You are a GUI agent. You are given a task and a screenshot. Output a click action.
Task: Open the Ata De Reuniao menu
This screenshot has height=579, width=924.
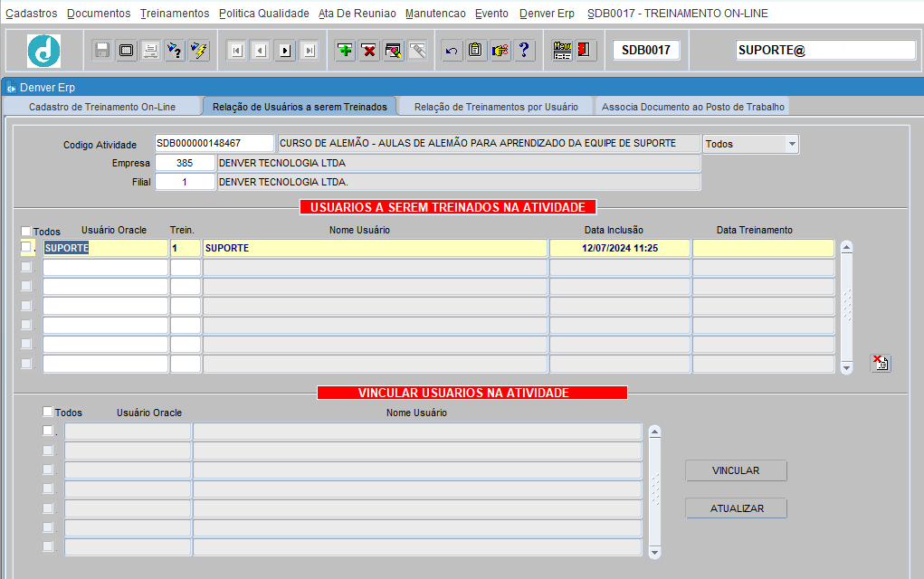click(x=357, y=13)
